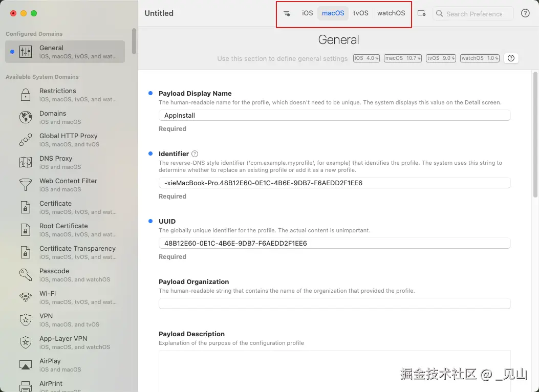Click the Global HTTP Proxy nodes icon

pos(26,140)
